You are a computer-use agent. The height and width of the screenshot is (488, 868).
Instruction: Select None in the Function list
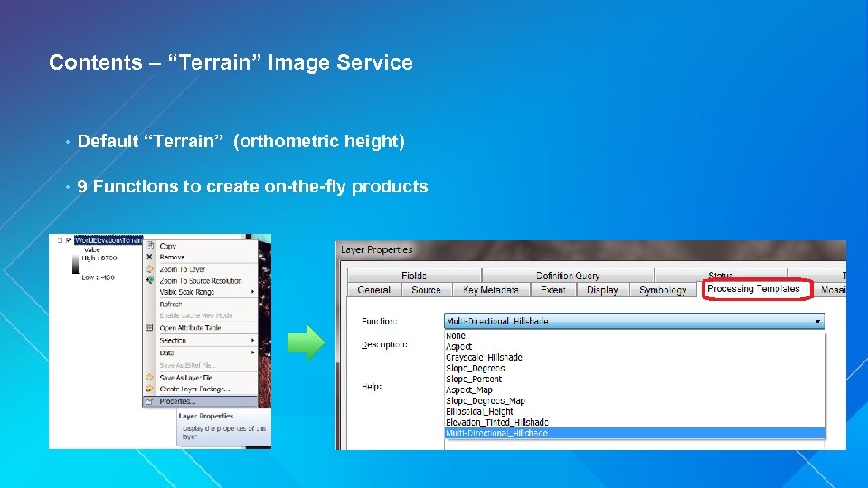(x=635, y=336)
